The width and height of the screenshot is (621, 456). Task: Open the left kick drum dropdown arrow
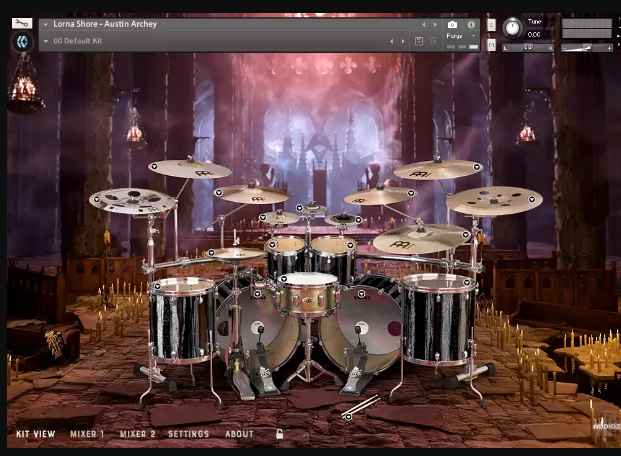click(x=257, y=294)
